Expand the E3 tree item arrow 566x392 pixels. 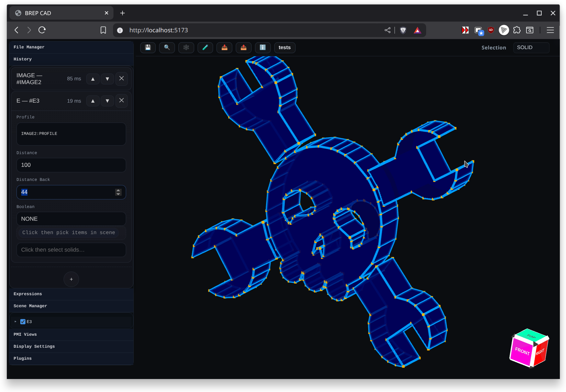15,322
